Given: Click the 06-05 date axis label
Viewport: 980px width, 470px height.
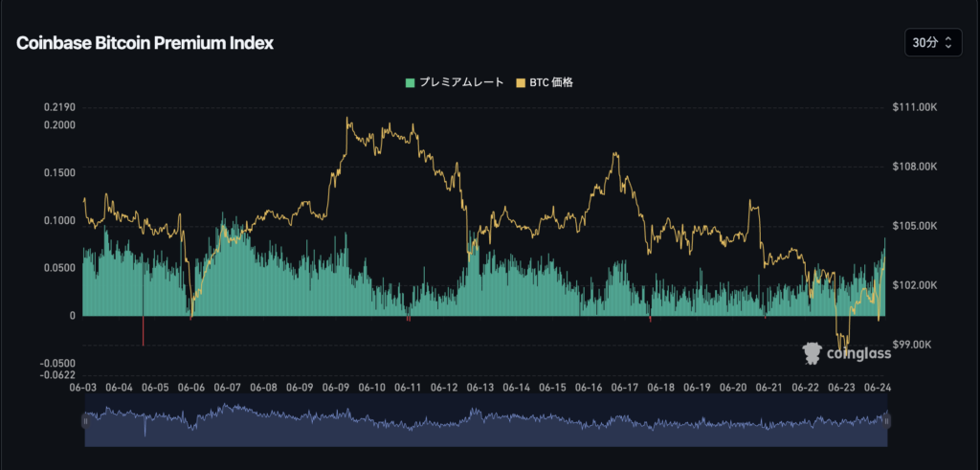Looking at the screenshot, I should tap(155, 388).
